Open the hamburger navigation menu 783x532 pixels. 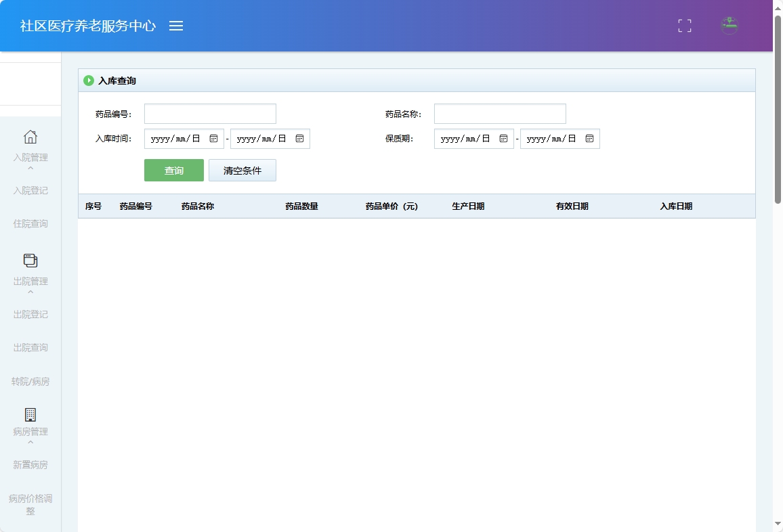click(x=176, y=26)
